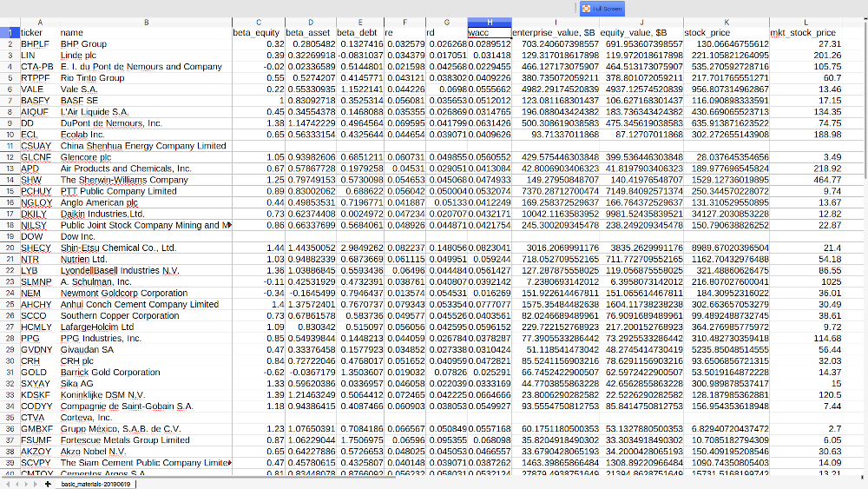
Task: Select the 'Nutrien Ltd.' cell
Action: [x=146, y=259]
